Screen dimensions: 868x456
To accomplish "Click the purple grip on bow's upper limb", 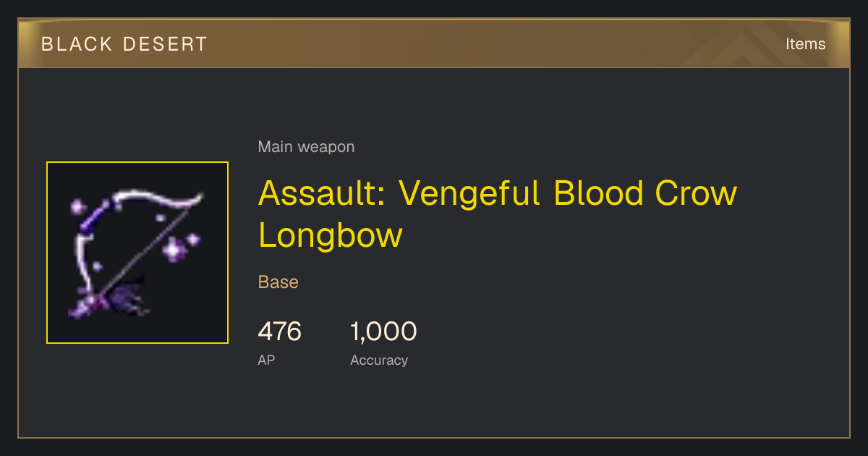I will point(95,217).
